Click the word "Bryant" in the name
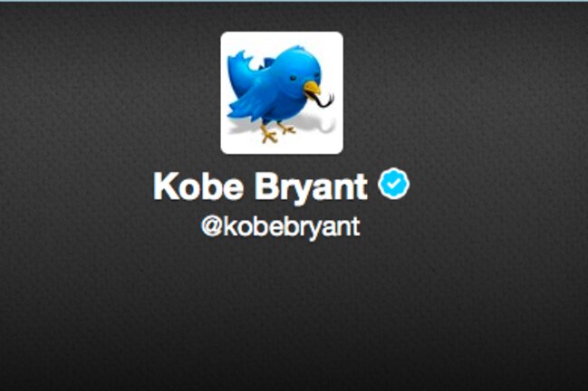The height and width of the screenshot is (391, 588). 311,187
